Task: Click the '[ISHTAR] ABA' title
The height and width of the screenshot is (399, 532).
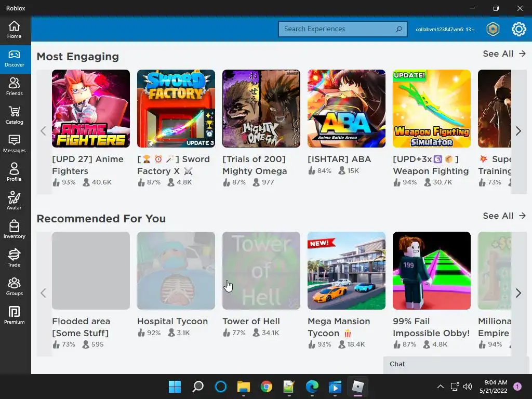Action: pos(339,159)
